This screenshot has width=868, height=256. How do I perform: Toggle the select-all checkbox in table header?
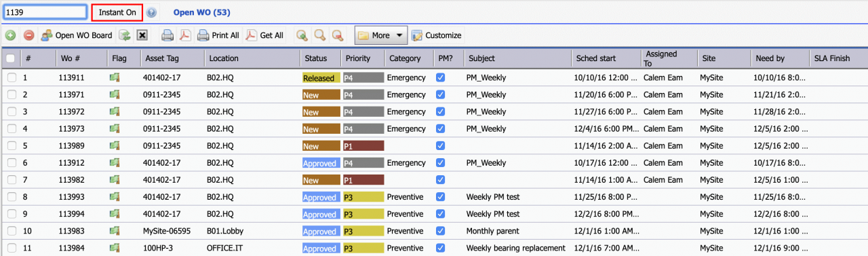(10, 58)
